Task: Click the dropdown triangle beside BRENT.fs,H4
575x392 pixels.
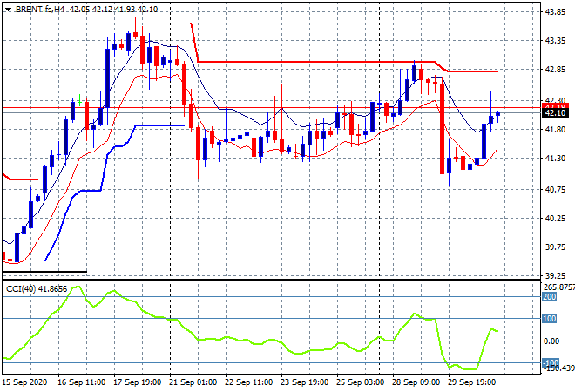Action: [x=9, y=10]
